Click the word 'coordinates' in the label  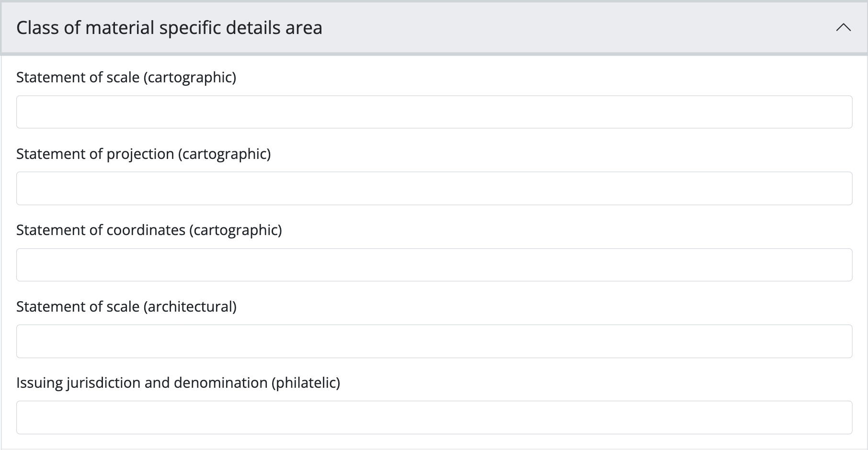coord(146,230)
